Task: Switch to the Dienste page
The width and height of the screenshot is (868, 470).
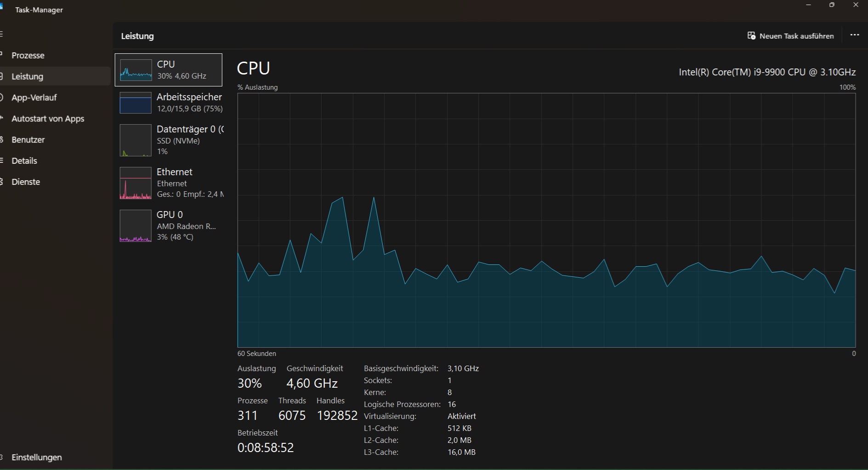Action: (26, 182)
